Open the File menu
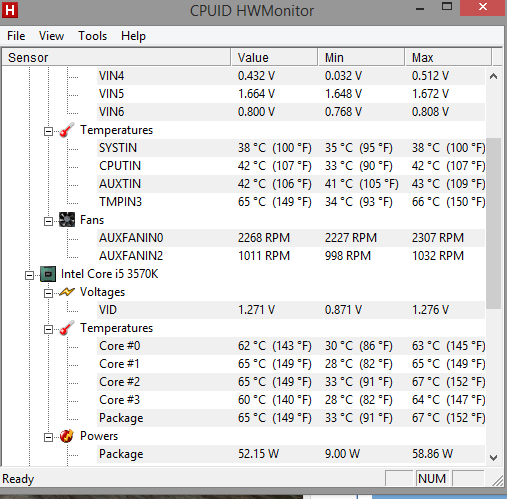This screenshot has height=499, width=507. coord(16,36)
